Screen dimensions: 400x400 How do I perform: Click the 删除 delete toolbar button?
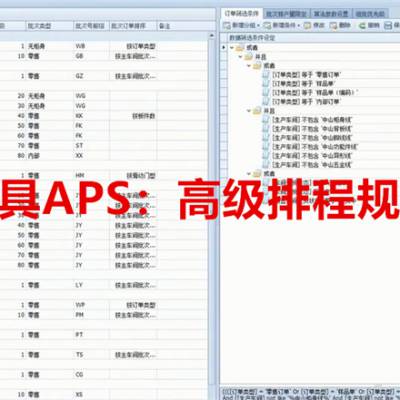(x=340, y=25)
